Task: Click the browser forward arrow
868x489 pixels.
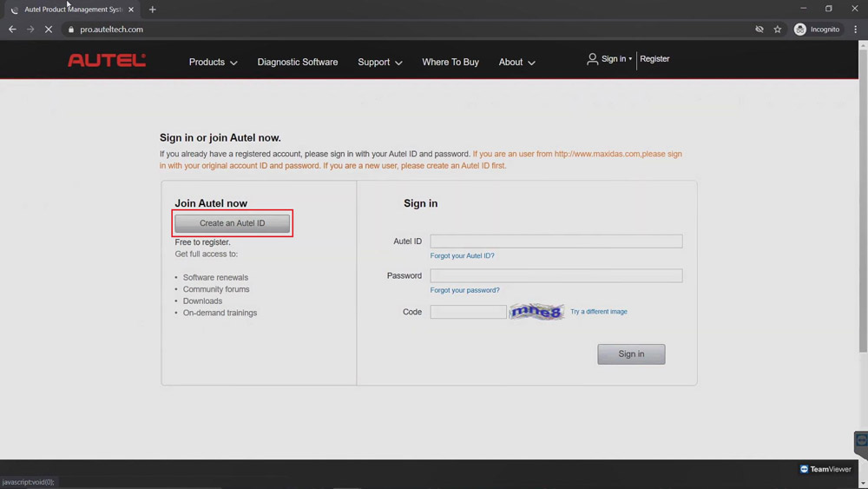Action: pyautogui.click(x=30, y=30)
